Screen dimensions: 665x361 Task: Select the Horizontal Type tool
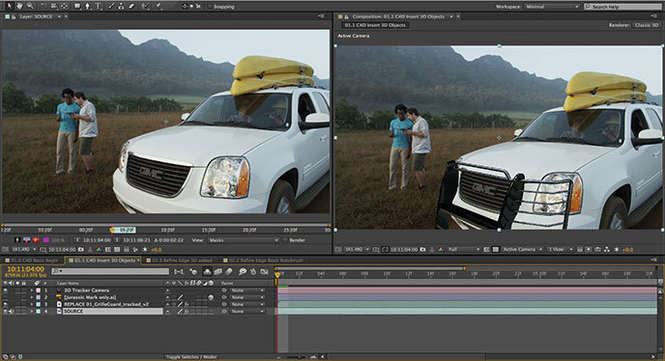(98, 6)
